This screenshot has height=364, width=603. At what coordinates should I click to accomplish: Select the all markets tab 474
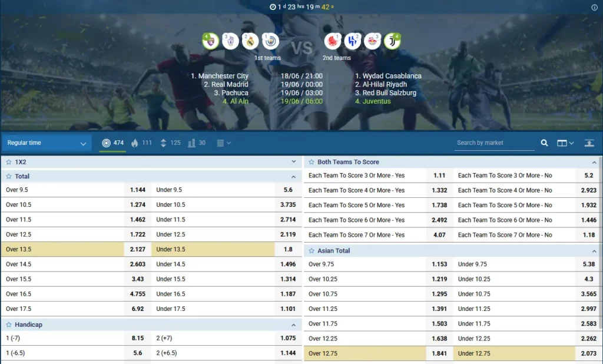(112, 143)
